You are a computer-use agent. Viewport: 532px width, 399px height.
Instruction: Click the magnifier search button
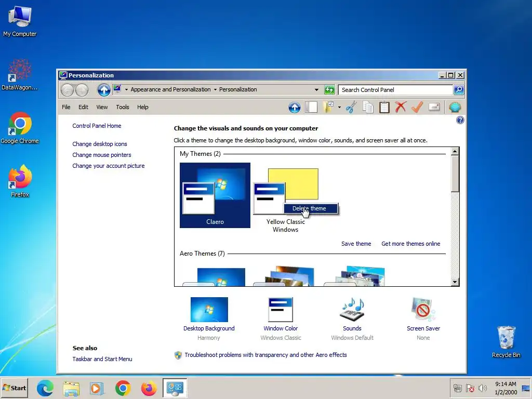[x=459, y=90]
